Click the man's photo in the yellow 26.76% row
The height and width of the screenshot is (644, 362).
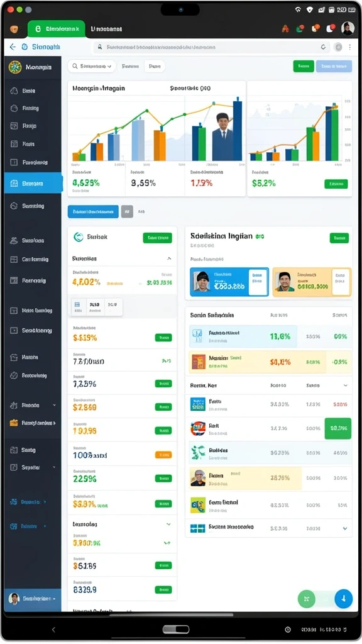pos(198,478)
